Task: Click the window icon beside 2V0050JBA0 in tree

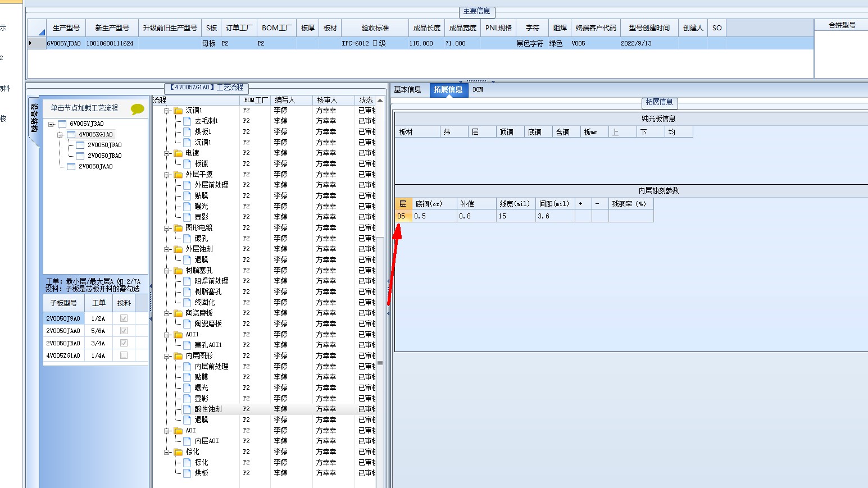Action: point(80,156)
